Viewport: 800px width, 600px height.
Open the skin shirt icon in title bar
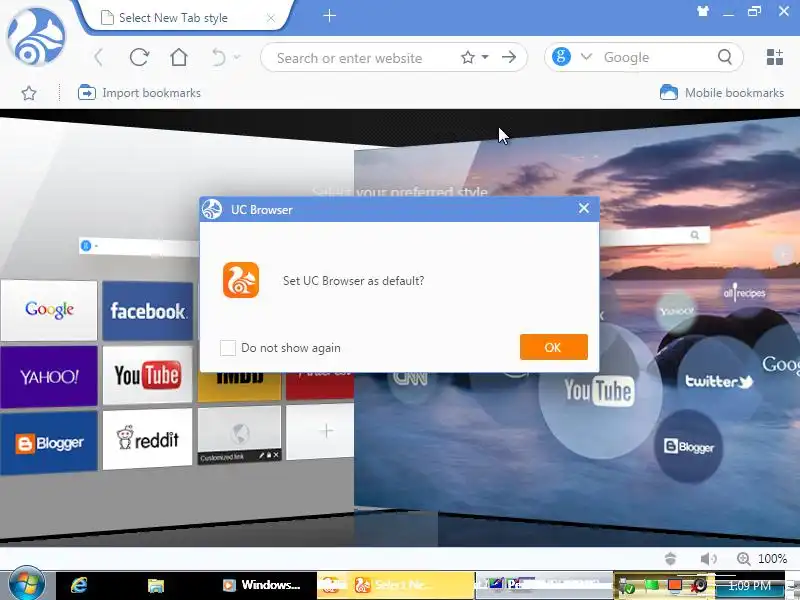tap(703, 11)
